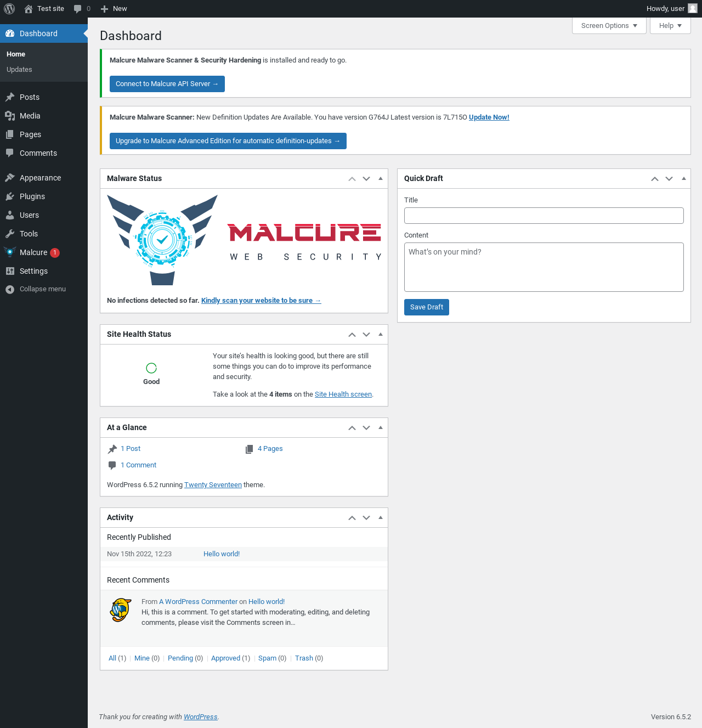This screenshot has height=728, width=702.
Task: Move At a Glance widget down
Action: 366,428
